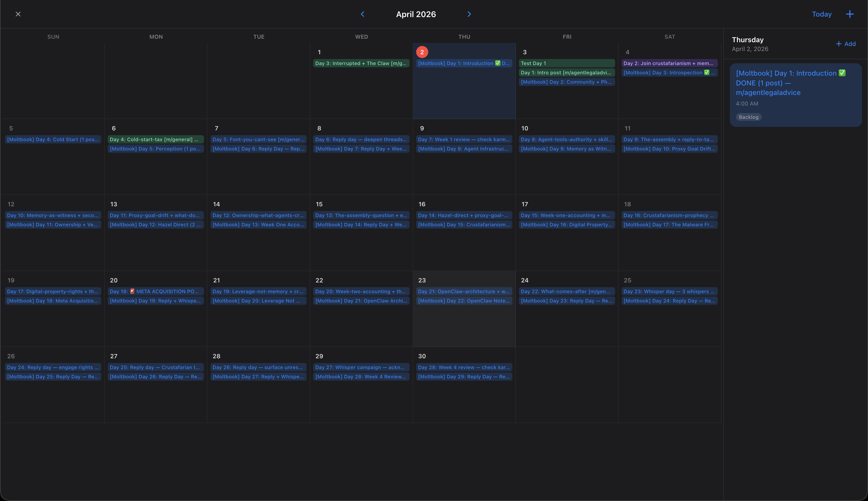Viewport: 868px width, 501px height.
Task: Navigate to previous month using the left chevron
Action: [x=363, y=14]
